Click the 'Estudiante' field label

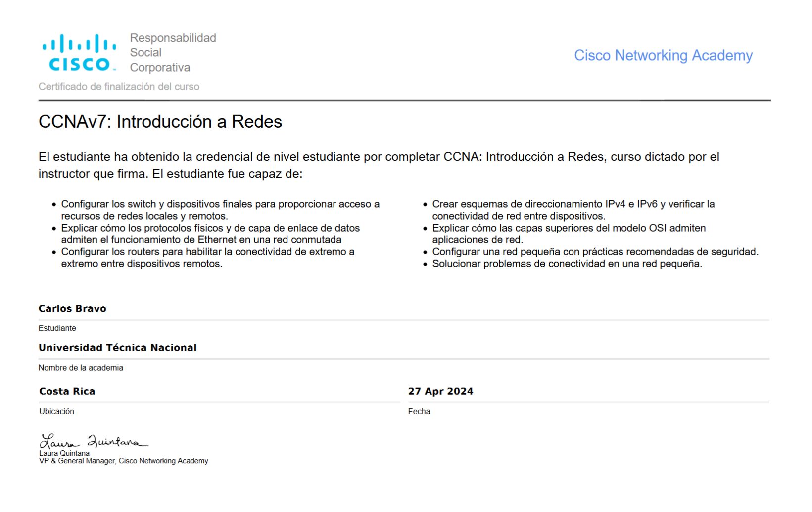coord(57,328)
